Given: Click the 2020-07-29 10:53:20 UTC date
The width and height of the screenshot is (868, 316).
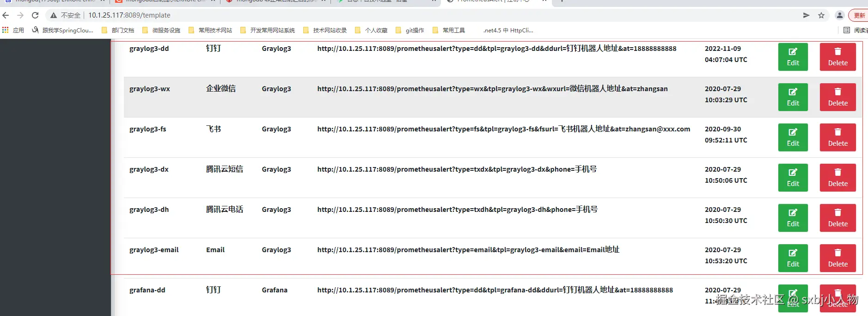Looking at the screenshot, I should 726,255.
